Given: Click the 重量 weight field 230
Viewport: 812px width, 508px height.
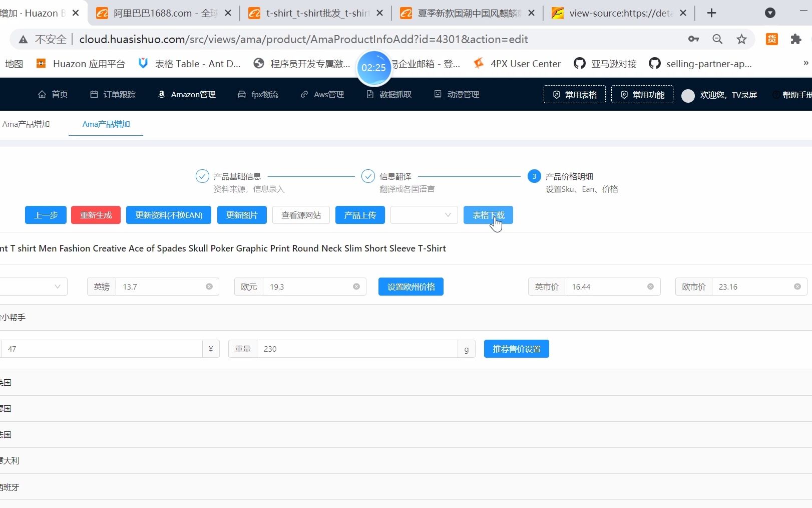Looking at the screenshot, I should pyautogui.click(x=357, y=349).
